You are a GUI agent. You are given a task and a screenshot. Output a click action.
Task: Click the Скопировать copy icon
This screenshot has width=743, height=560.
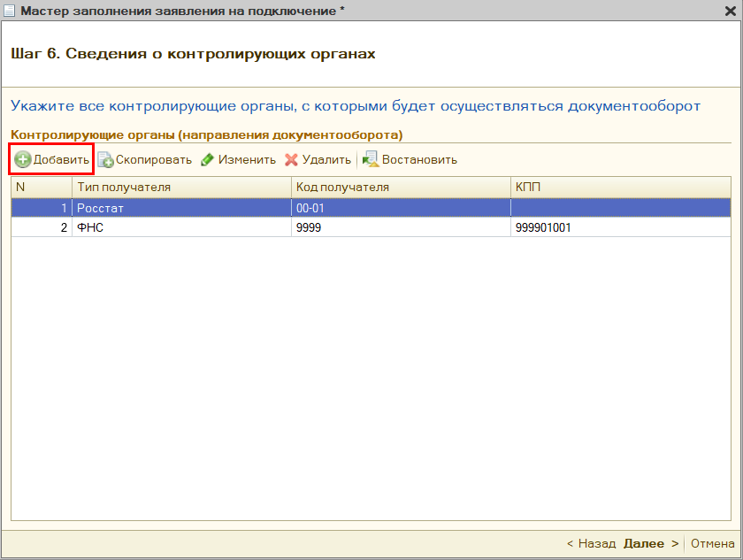coord(105,160)
